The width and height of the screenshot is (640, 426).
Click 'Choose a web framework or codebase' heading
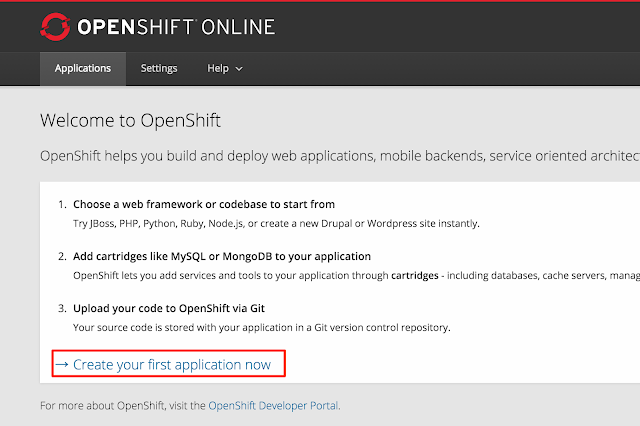coord(204,204)
